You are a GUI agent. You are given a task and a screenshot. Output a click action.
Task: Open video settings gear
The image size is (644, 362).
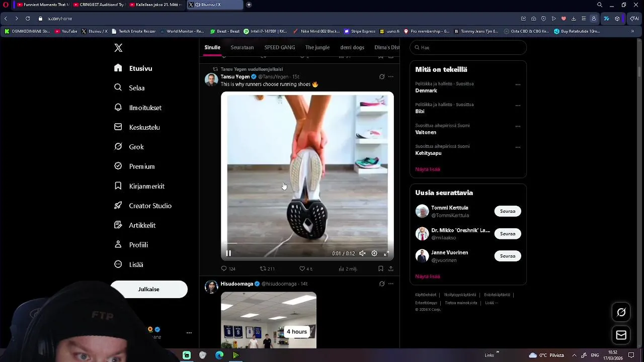pos(374,253)
